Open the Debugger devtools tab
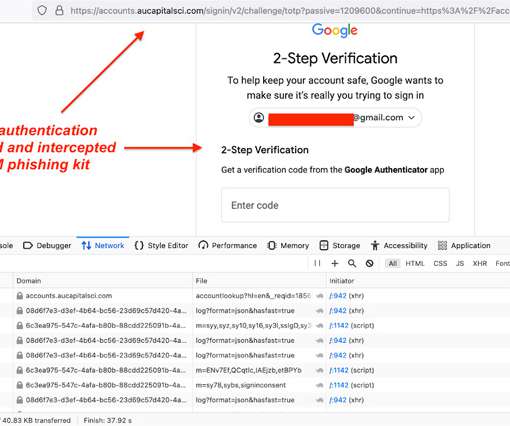Viewport: 510px width, 426px height. point(47,246)
